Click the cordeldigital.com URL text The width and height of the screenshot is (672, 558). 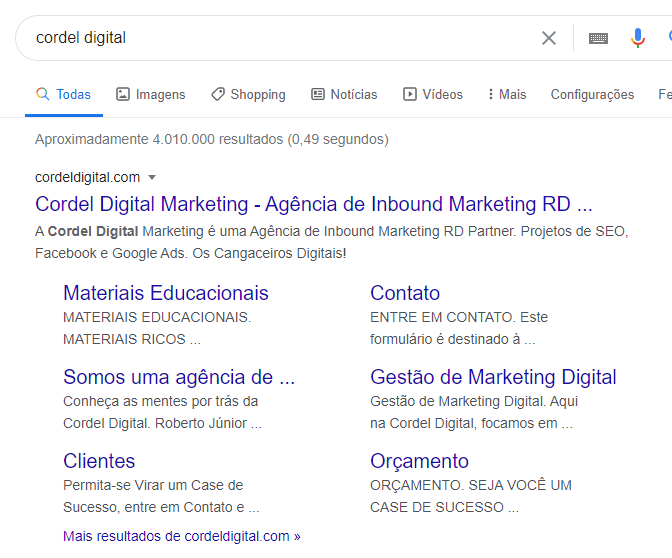click(87, 177)
